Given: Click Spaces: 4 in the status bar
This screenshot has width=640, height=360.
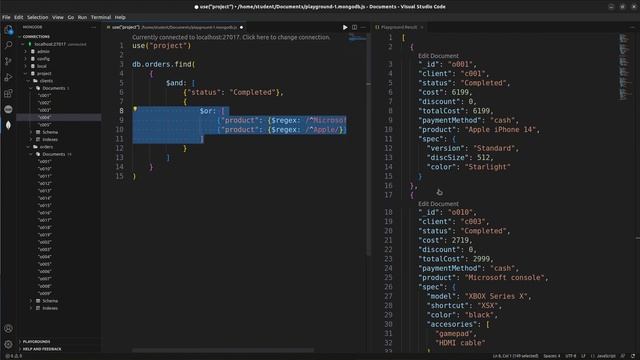Looking at the screenshot, I should 551,356.
